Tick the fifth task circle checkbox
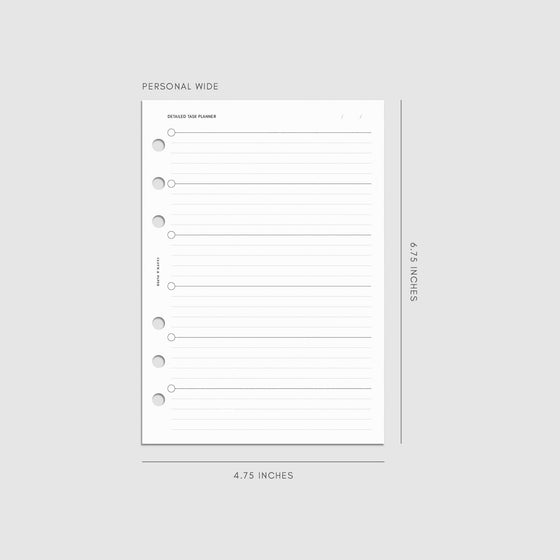 [171, 337]
